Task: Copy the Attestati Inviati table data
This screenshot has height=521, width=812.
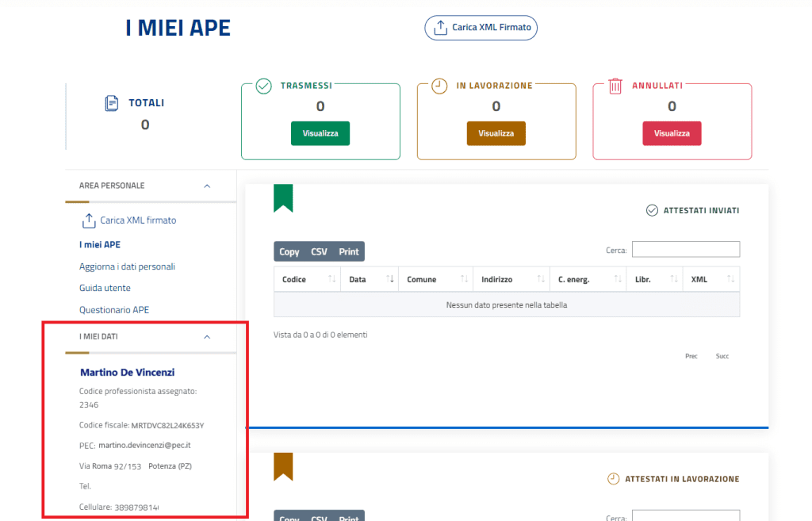Action: [x=289, y=251]
